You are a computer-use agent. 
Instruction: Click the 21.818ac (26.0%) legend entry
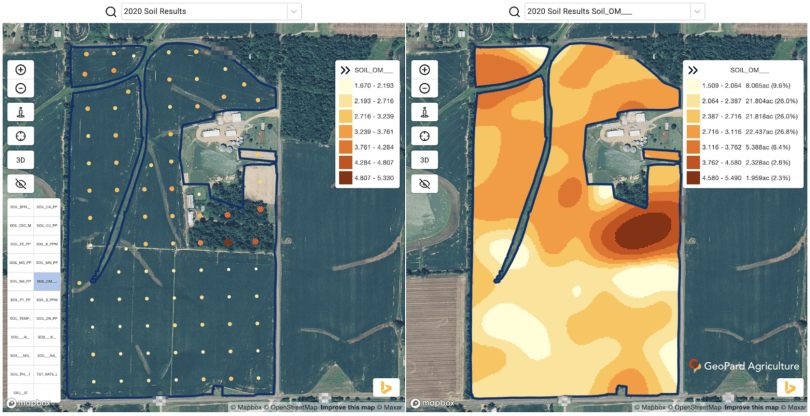(771, 117)
